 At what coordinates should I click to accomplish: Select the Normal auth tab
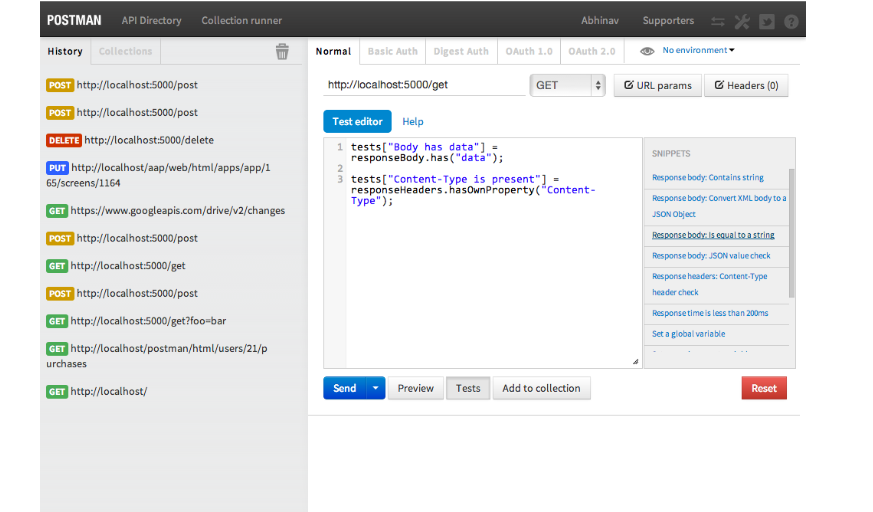coord(333,51)
